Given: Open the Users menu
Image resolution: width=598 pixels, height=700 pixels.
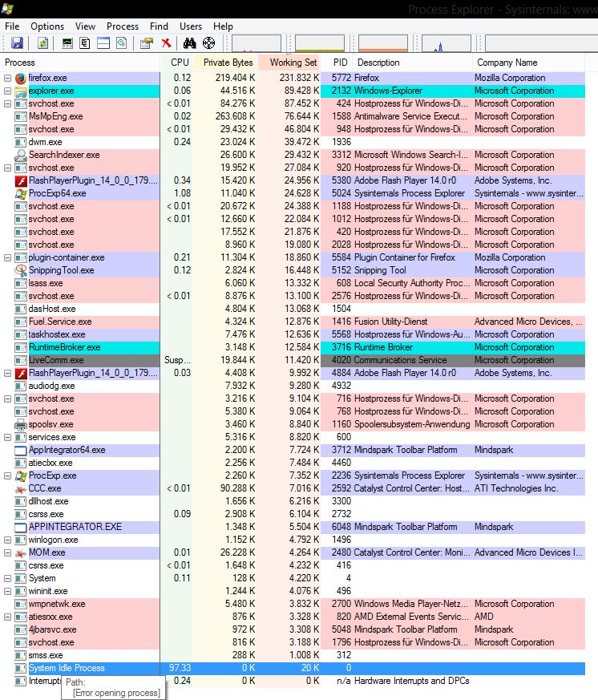Looking at the screenshot, I should coord(191,26).
